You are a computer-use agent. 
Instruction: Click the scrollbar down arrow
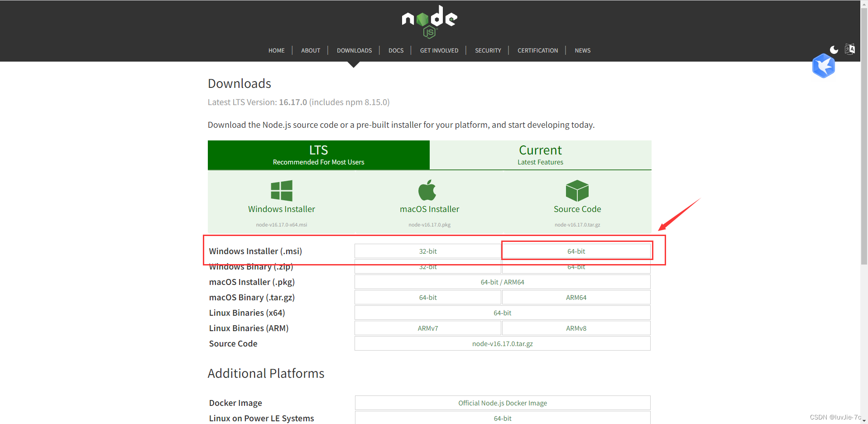863,420
